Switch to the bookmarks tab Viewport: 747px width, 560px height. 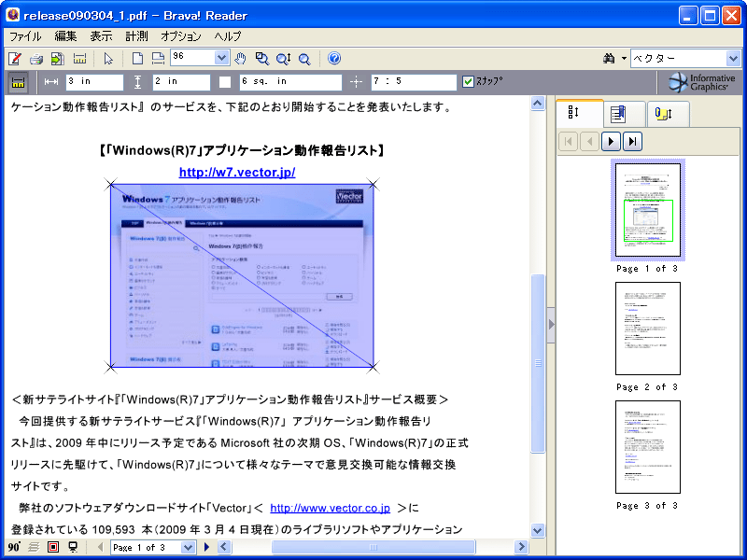pos(625,114)
